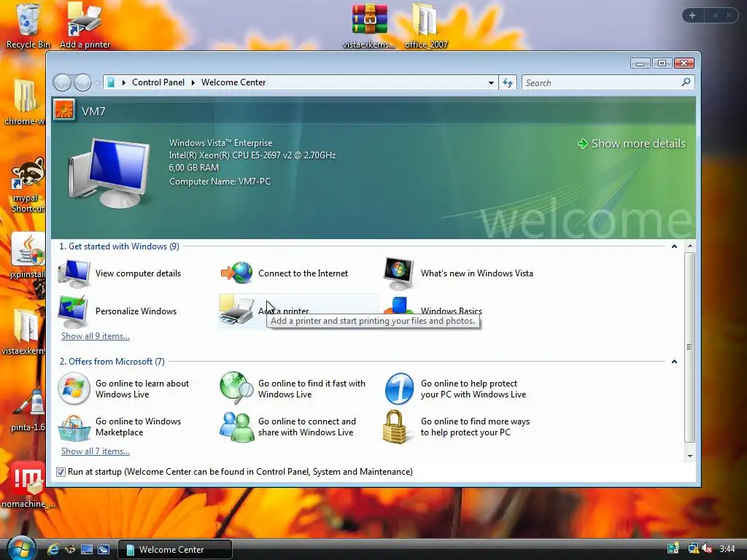
Task: Click the protect your PC Windows Live icon
Action: (x=399, y=389)
